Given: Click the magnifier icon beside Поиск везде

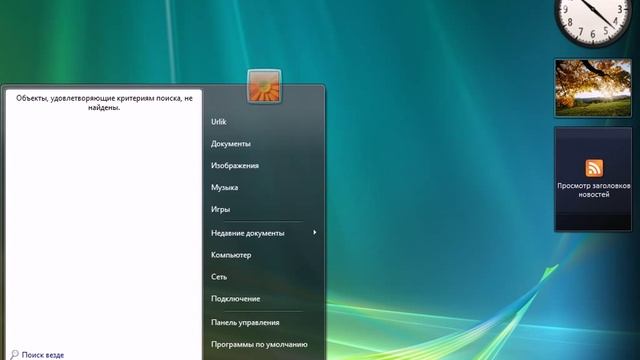Looking at the screenshot, I should click(14, 354).
